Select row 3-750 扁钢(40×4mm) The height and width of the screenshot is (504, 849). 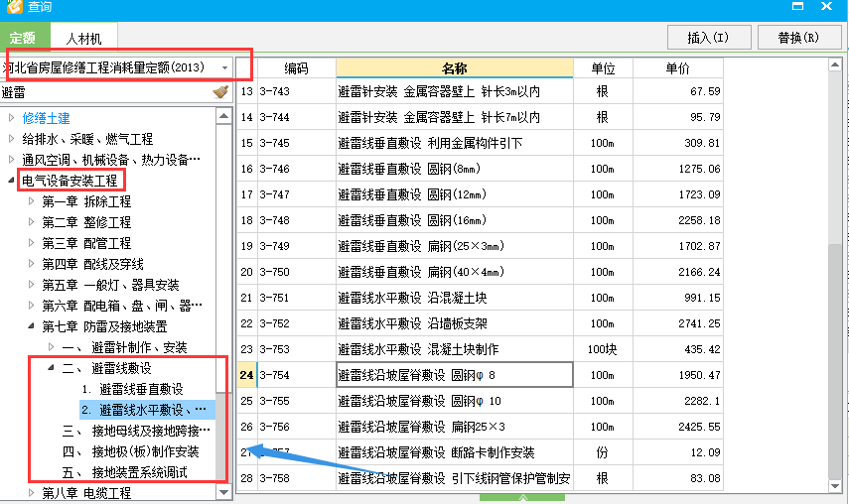480,272
